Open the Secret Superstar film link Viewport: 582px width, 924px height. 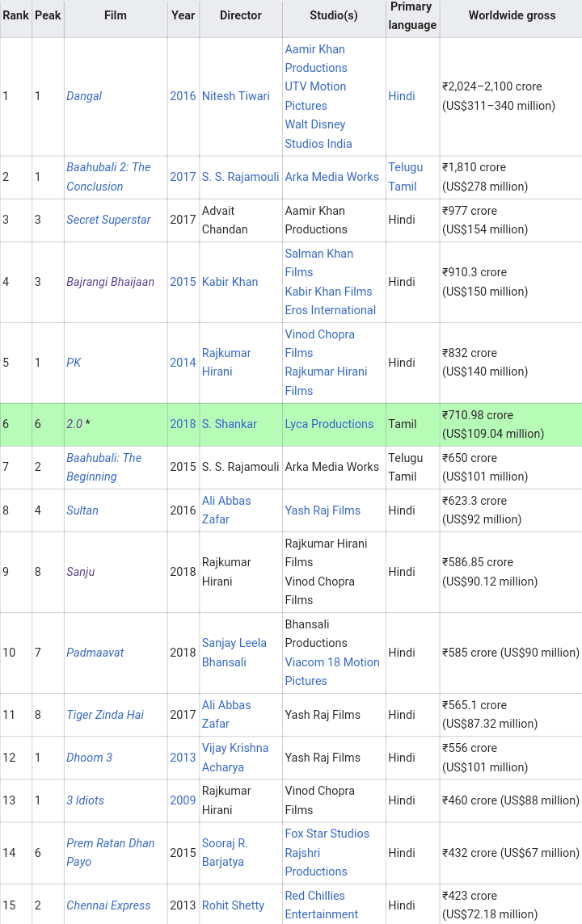tap(108, 220)
